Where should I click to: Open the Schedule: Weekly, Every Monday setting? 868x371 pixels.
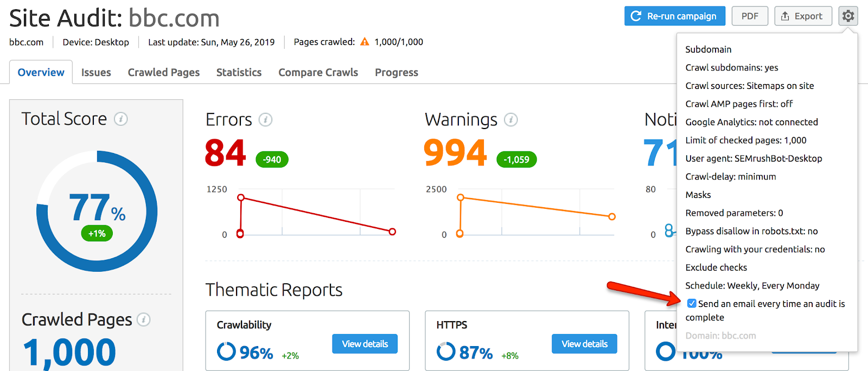click(752, 285)
